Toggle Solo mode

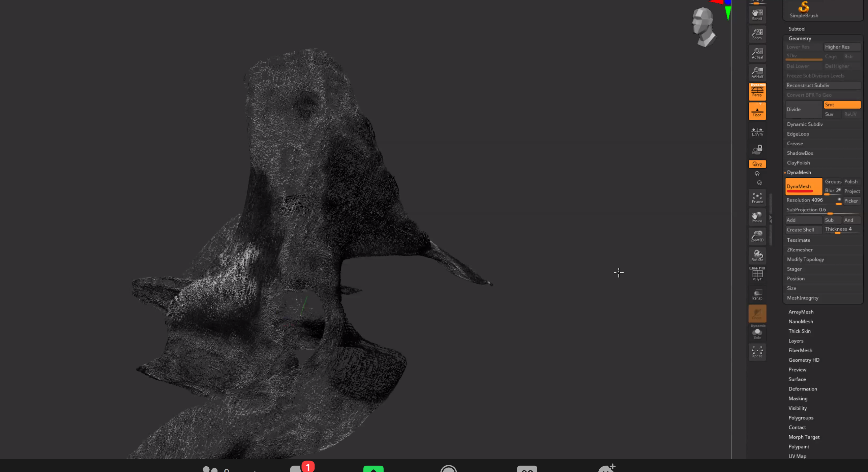[757, 333]
